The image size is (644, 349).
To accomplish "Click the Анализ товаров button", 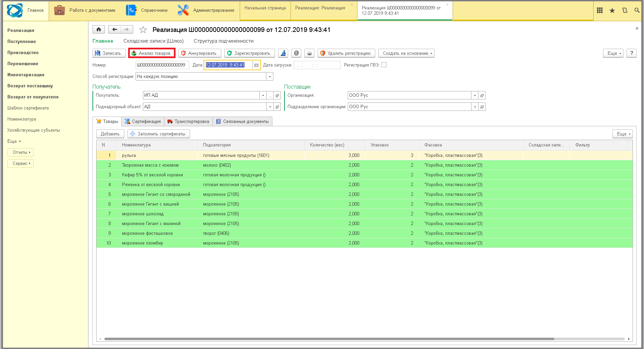I will (151, 53).
